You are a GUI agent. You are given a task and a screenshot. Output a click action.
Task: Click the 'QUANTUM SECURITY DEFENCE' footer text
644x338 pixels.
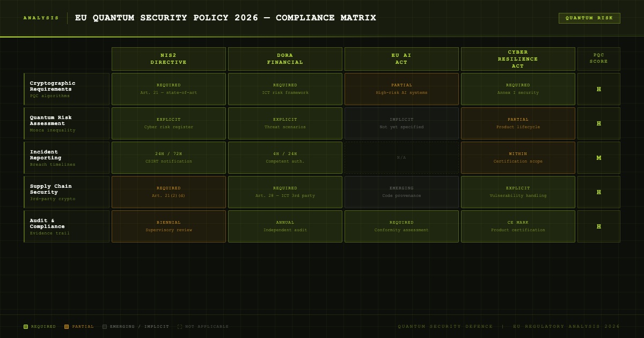445,327
